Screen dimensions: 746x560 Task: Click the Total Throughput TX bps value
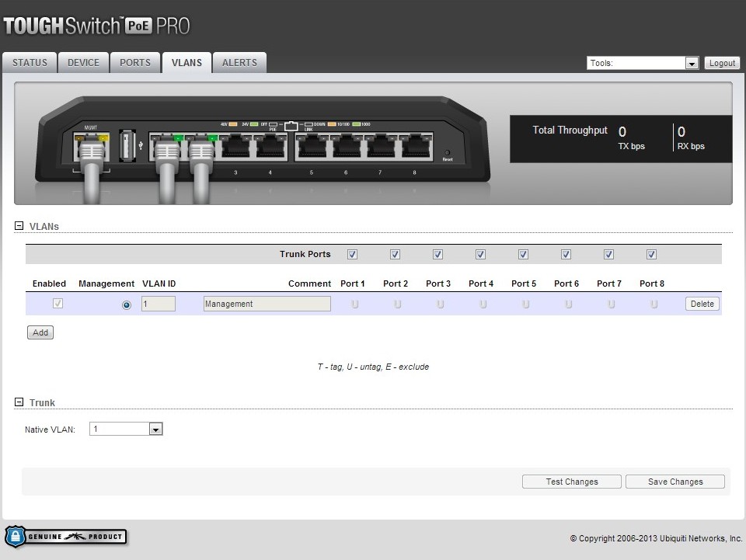click(x=622, y=132)
